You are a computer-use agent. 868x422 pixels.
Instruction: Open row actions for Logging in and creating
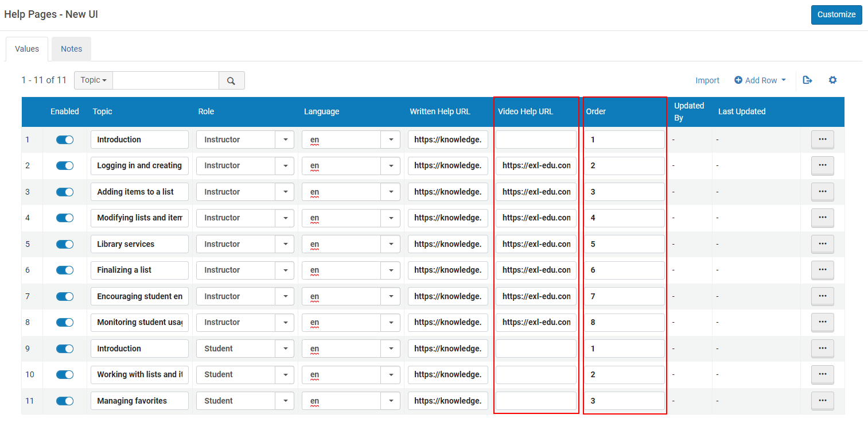[822, 166]
